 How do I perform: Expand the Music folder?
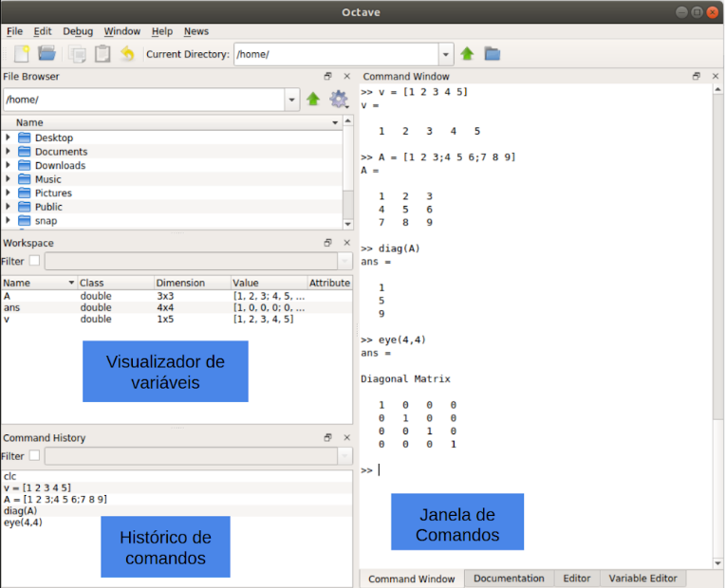pyautogui.click(x=8, y=179)
